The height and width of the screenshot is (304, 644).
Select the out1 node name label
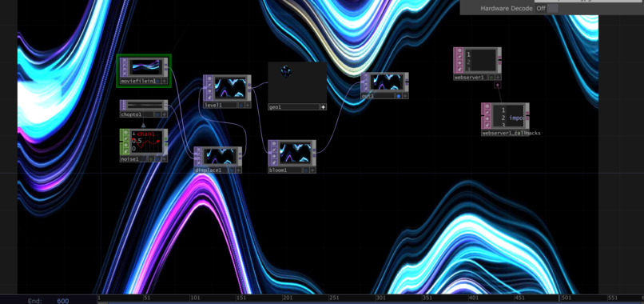[368, 96]
